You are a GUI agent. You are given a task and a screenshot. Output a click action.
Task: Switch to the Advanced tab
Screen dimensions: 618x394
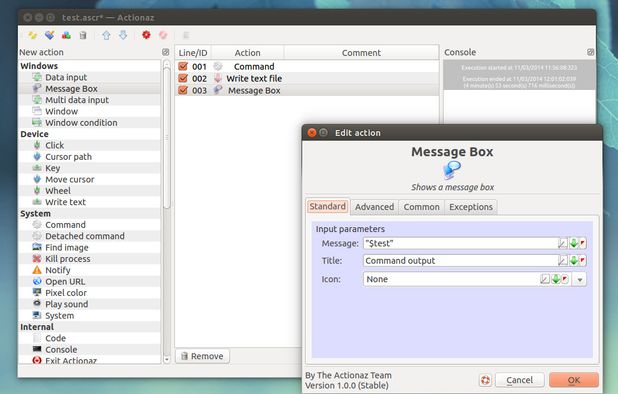pyautogui.click(x=374, y=207)
